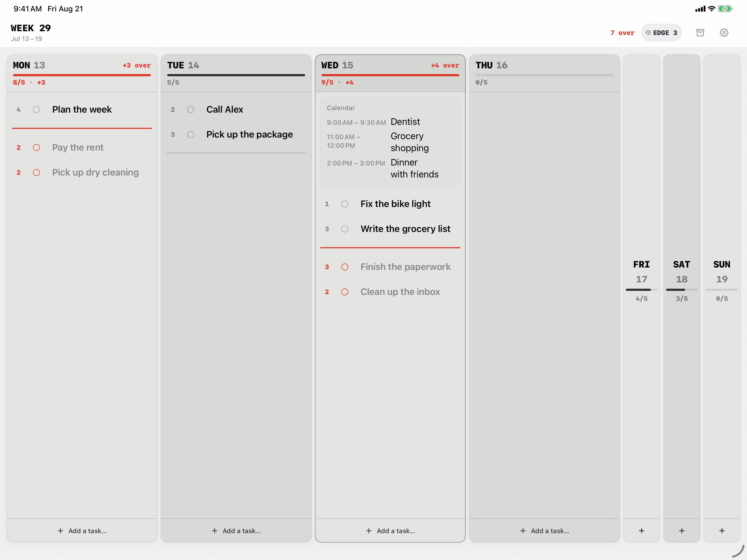Check off 'Plan the week' task
The width and height of the screenshot is (747, 560).
click(36, 109)
